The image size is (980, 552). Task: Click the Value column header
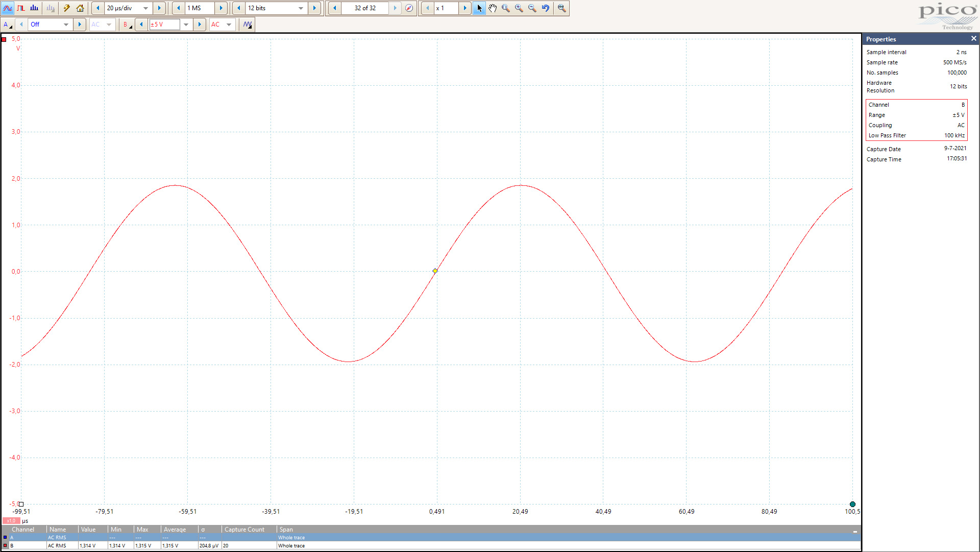coord(88,530)
